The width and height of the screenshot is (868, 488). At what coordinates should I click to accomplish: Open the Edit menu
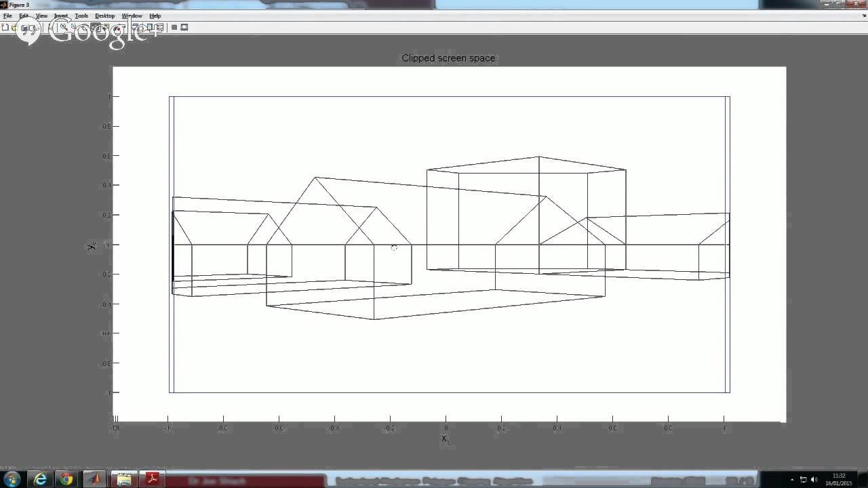(24, 16)
